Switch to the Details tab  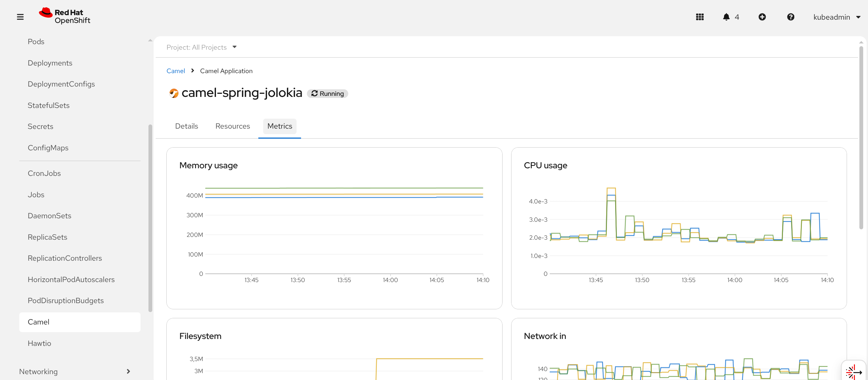tap(186, 126)
